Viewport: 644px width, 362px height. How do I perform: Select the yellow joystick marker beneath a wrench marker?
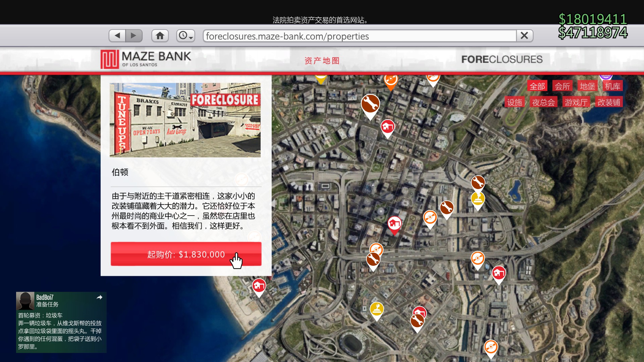pyautogui.click(x=478, y=200)
